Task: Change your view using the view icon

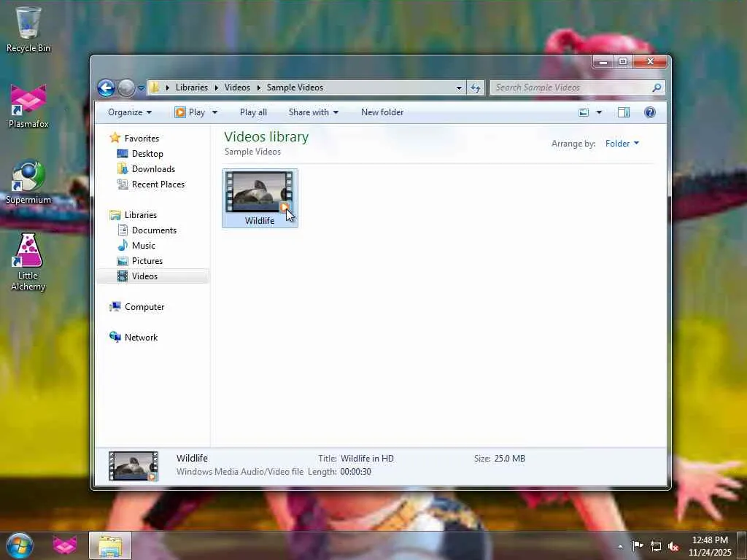Action: click(x=584, y=112)
